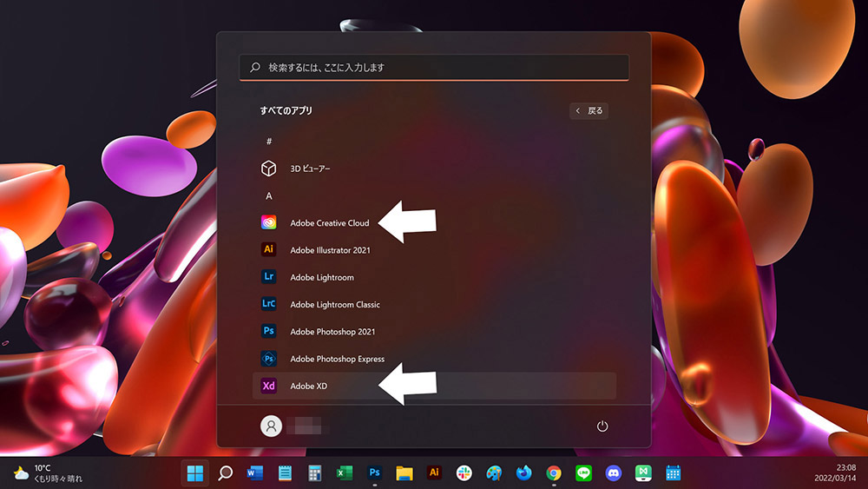Select the Adobe Creative Cloud label
This screenshot has height=489, width=868.
pos(329,222)
